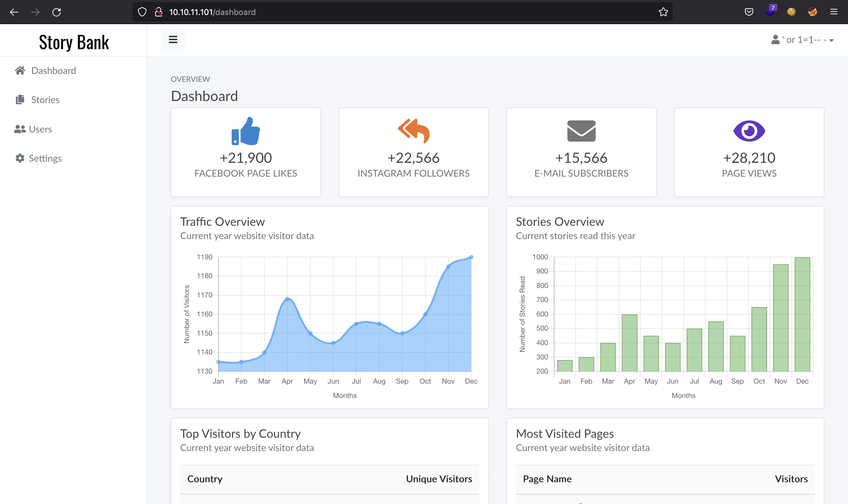Click the Nov data point on the traffic chart
848x504 pixels.
pos(448,267)
